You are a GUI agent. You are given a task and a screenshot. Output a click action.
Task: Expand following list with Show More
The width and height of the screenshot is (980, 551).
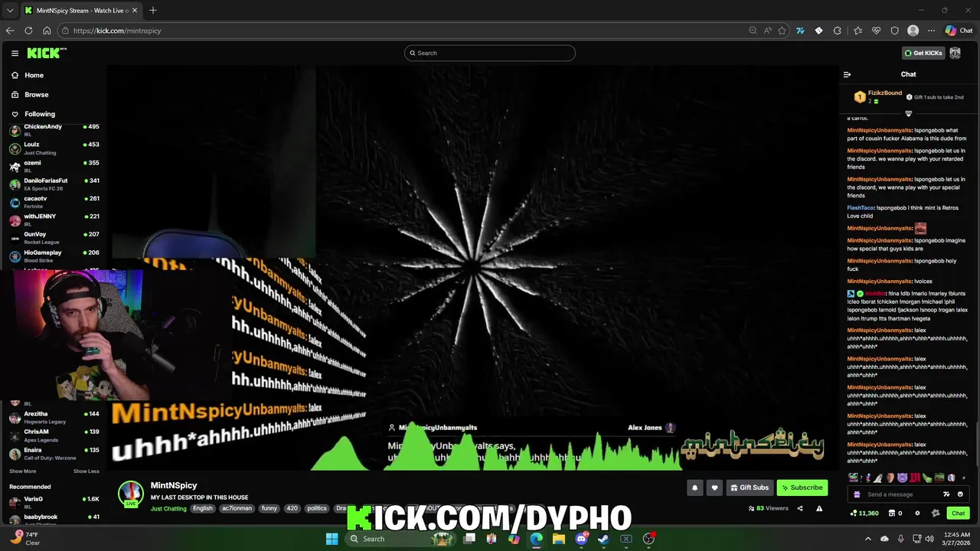point(22,471)
